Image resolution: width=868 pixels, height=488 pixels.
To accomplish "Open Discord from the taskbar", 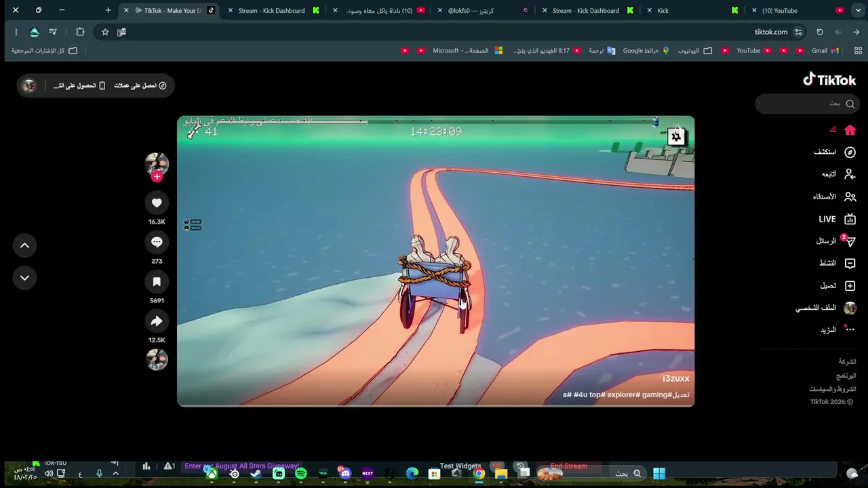I will tap(345, 474).
